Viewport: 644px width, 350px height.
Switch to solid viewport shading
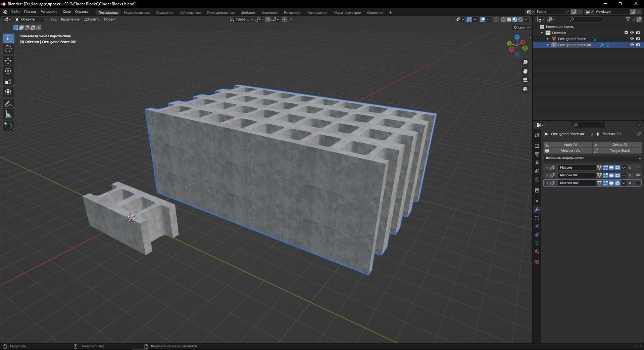pyautogui.click(x=509, y=19)
